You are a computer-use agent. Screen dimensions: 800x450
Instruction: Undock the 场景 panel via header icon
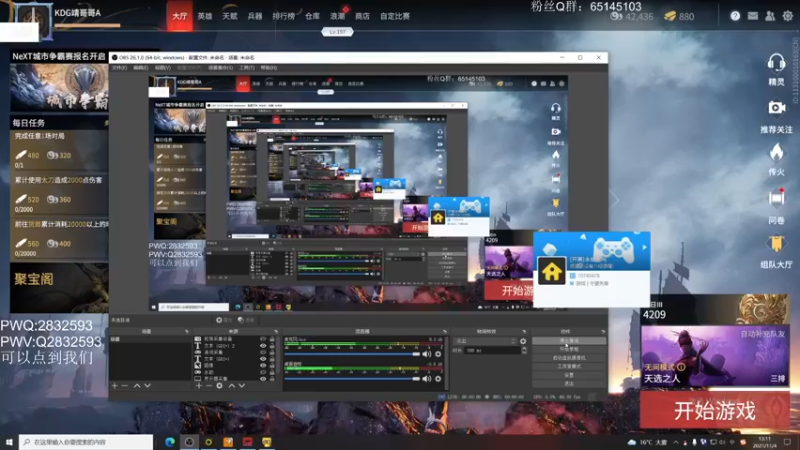[x=186, y=332]
